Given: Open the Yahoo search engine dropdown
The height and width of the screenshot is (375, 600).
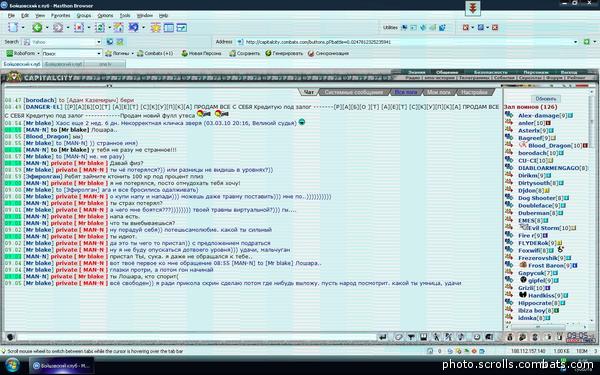Looking at the screenshot, I should (99, 42).
